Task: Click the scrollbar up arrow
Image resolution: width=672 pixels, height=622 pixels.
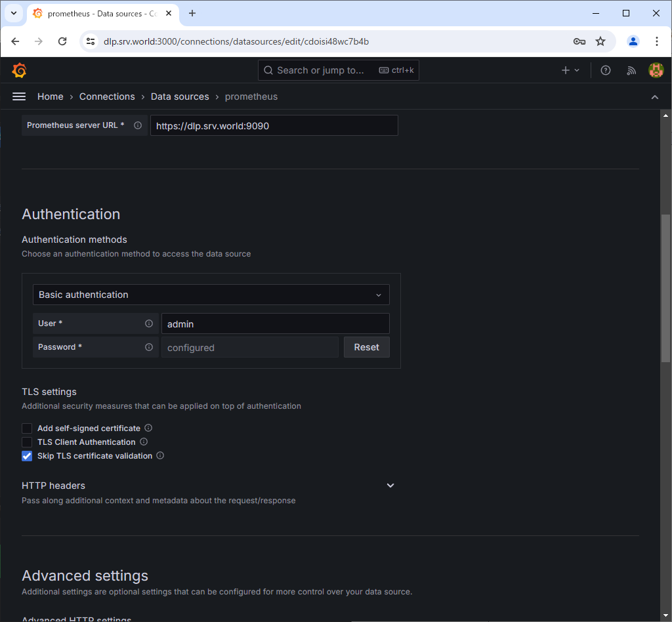Action: click(665, 115)
